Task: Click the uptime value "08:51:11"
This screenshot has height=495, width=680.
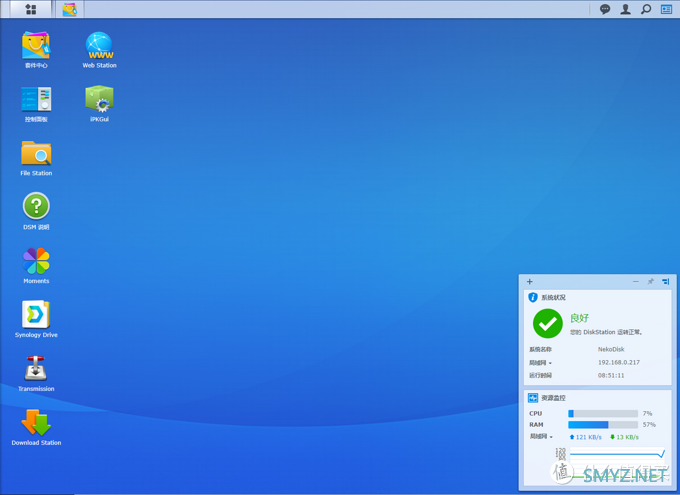Action: pyautogui.click(x=611, y=375)
